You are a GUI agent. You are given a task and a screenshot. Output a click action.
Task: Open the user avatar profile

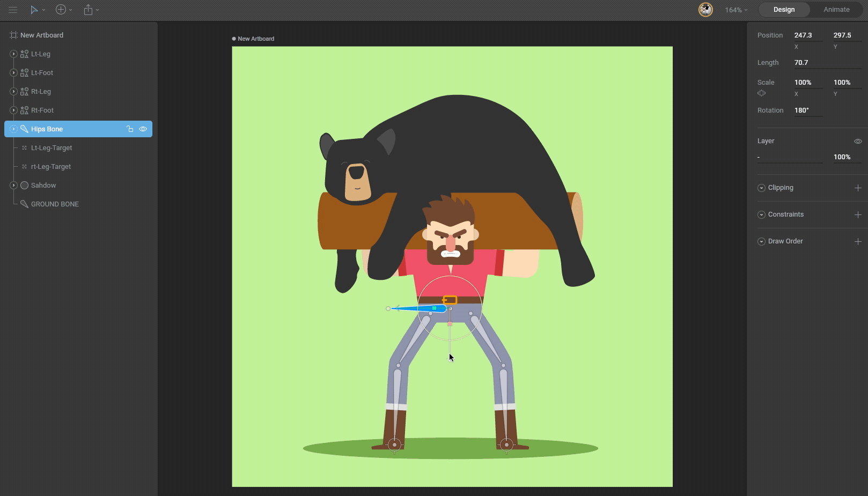click(x=705, y=10)
